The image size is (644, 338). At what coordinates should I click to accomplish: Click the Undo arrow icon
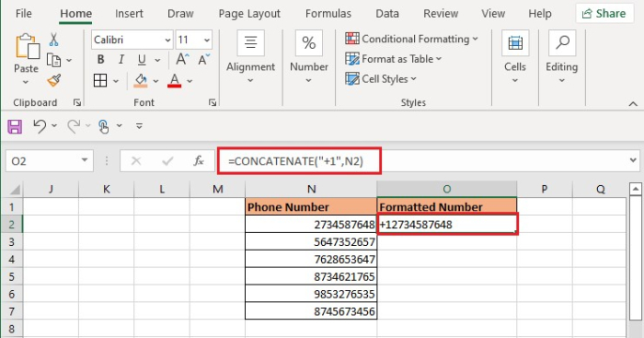[40, 126]
